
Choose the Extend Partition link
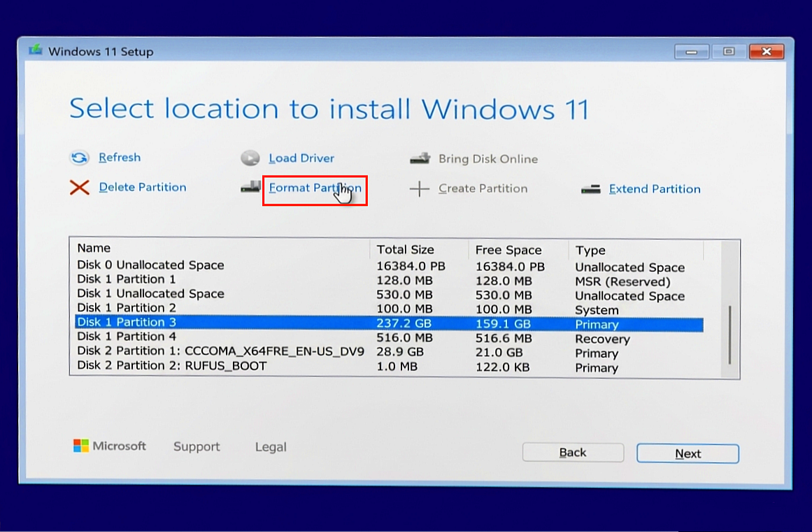pyautogui.click(x=655, y=189)
